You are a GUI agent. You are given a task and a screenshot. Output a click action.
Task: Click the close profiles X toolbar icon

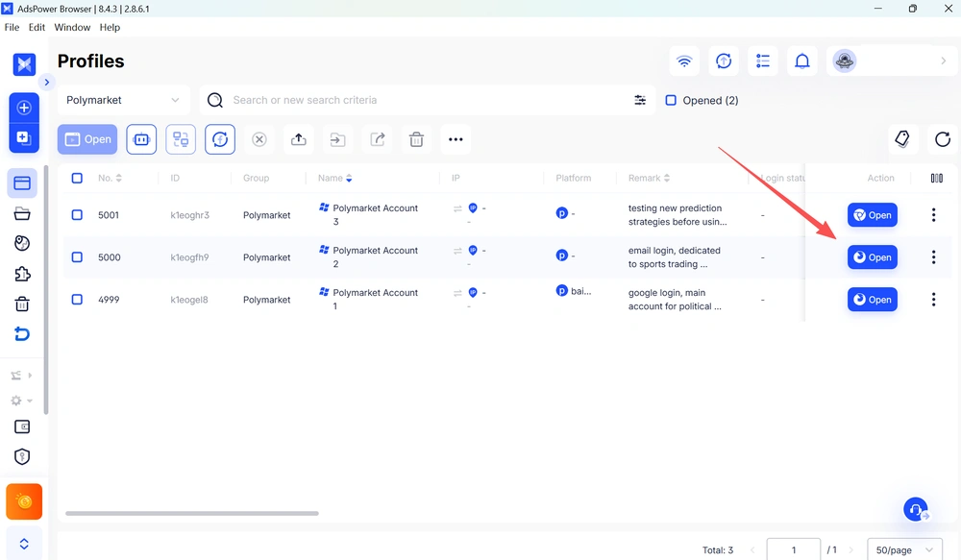click(x=259, y=139)
